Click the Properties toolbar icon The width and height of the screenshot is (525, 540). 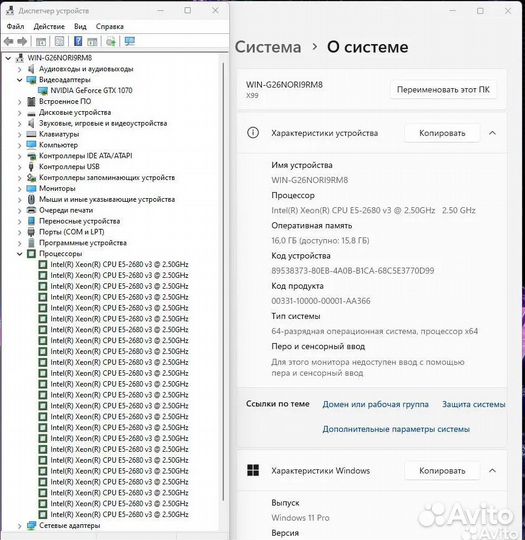click(59, 42)
